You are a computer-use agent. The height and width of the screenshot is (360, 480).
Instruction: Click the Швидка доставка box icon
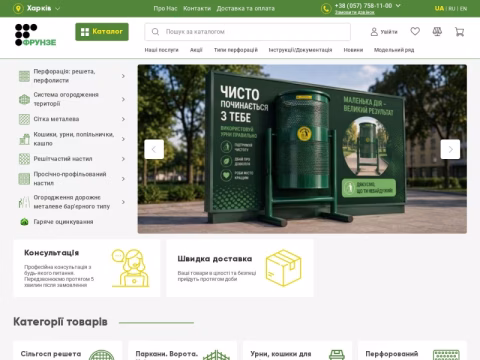point(283,268)
